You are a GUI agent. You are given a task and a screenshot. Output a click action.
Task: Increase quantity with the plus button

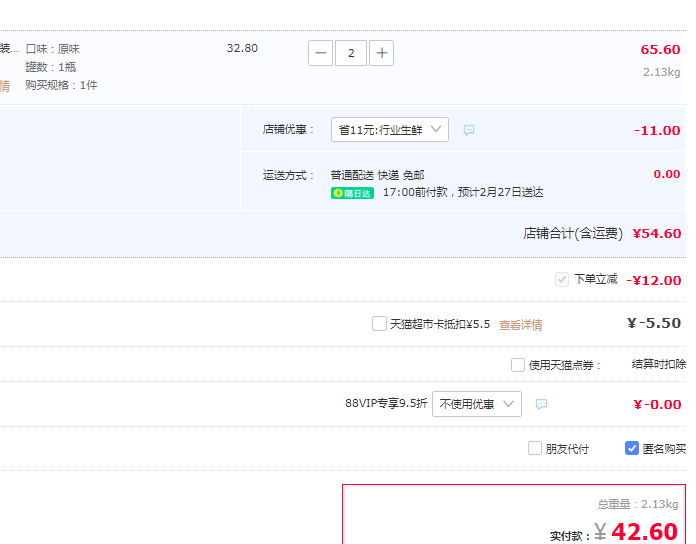click(x=381, y=53)
